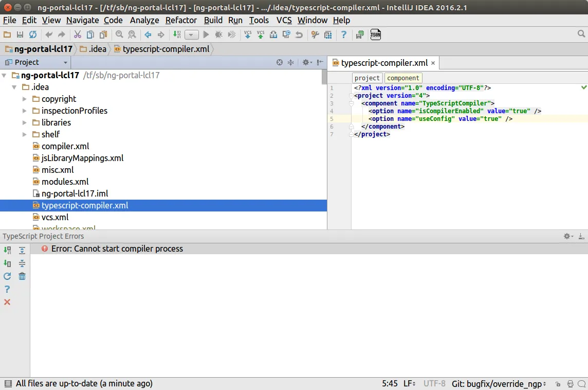The height and width of the screenshot is (390, 588).
Task: Expand the copyright folder
Action: (x=25, y=99)
